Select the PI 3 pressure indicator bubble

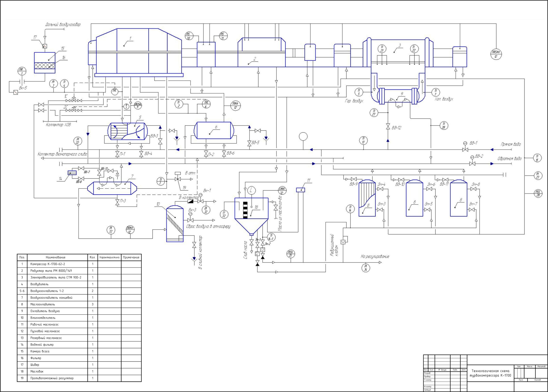[53, 83]
